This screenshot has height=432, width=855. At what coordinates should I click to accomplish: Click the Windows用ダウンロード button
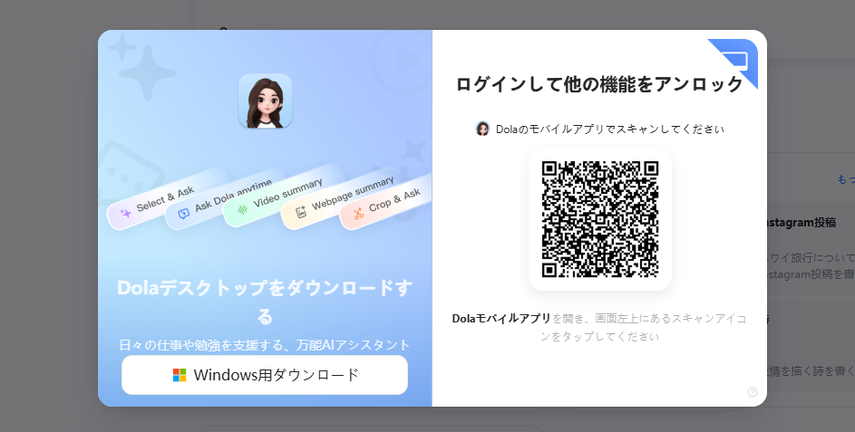[x=264, y=375]
